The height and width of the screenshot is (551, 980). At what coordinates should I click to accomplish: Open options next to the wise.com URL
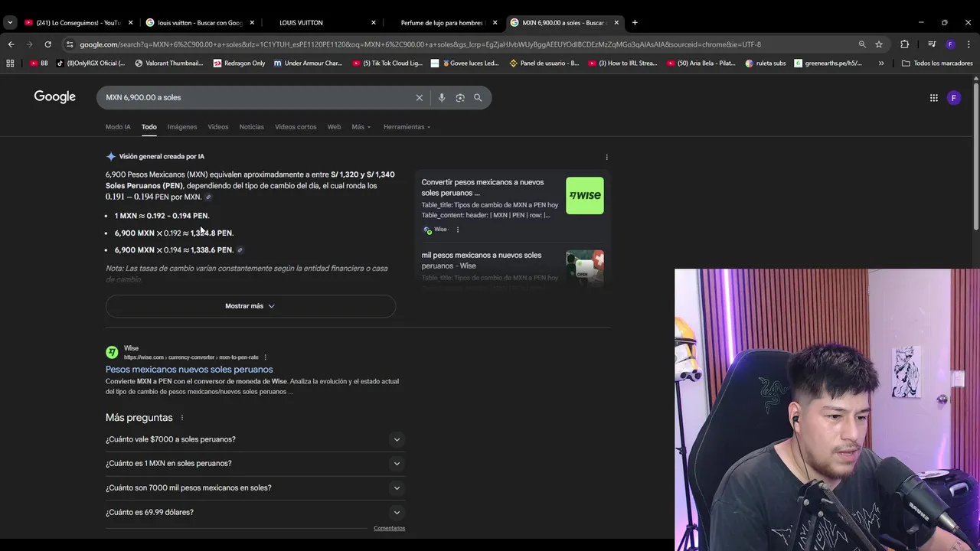(266, 357)
